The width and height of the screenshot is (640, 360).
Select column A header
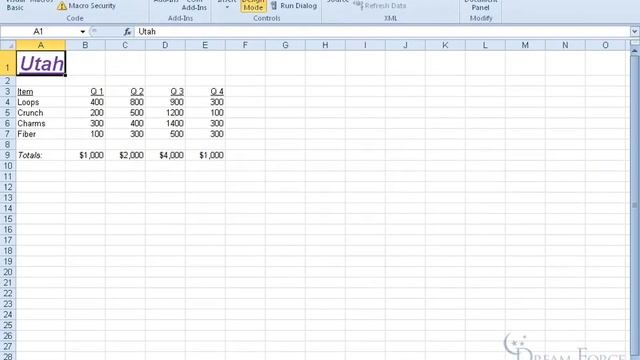(x=41, y=45)
